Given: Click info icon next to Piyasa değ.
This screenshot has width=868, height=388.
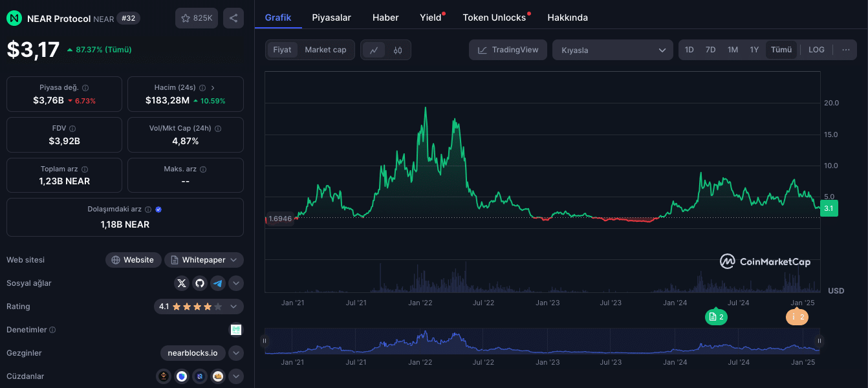Looking at the screenshot, I should tap(85, 87).
